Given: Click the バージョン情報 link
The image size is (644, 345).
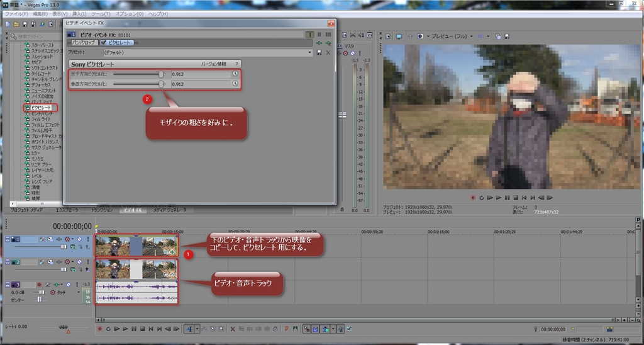Looking at the screenshot, I should [214, 64].
